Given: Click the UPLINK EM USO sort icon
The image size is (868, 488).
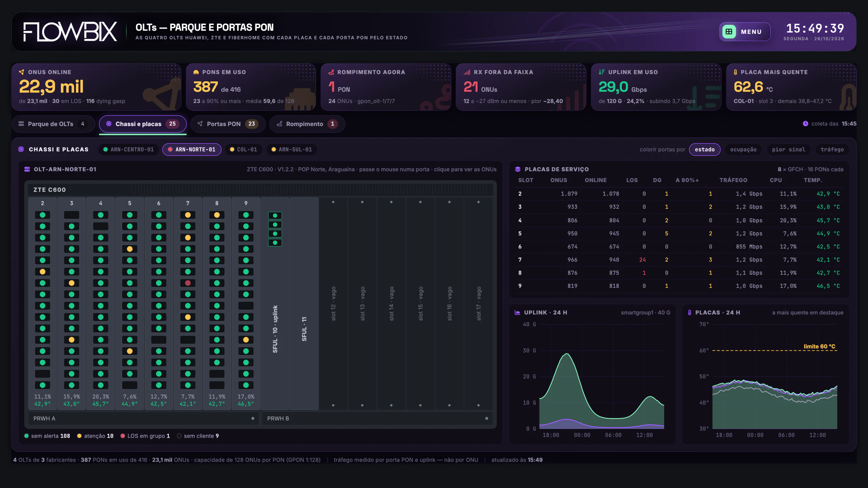Looking at the screenshot, I should [601, 72].
